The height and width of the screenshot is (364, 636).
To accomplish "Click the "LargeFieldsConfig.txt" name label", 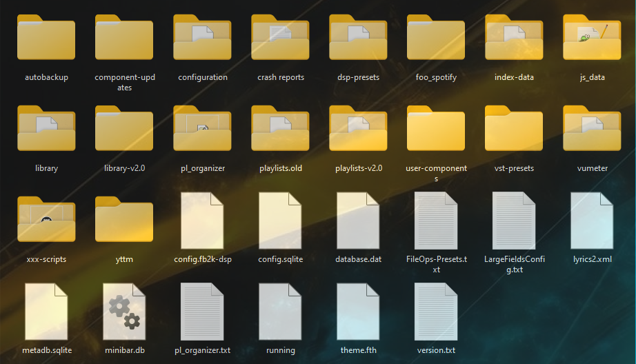I will (x=515, y=264).
